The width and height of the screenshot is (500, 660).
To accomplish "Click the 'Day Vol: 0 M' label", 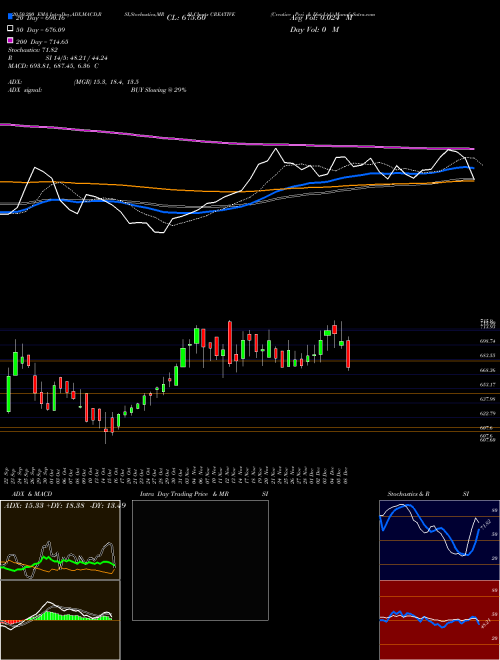I will point(314,30).
